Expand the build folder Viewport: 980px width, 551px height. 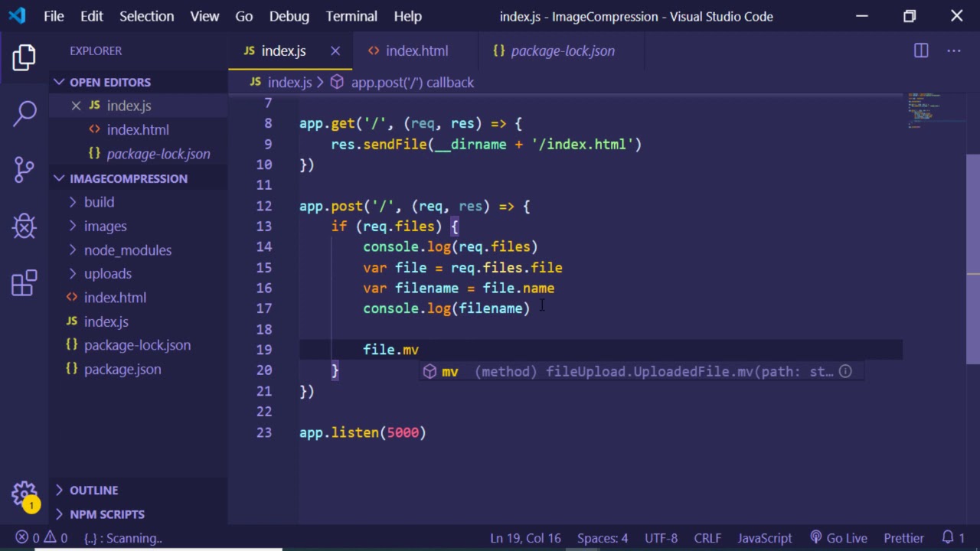click(99, 202)
